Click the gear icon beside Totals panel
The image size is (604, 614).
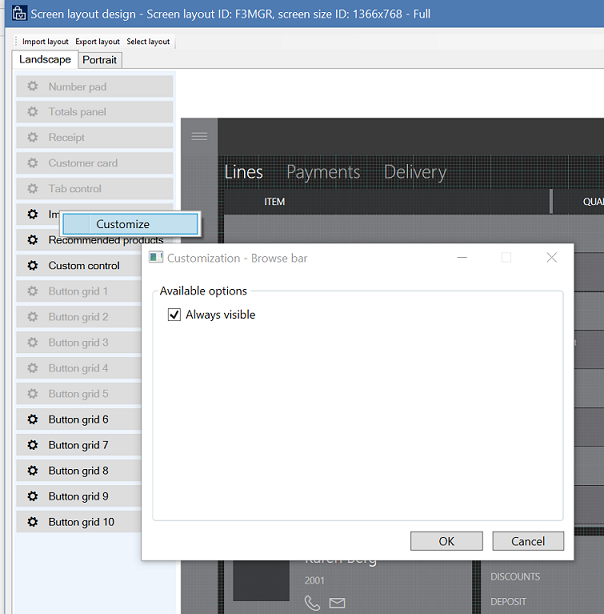pos(33,112)
